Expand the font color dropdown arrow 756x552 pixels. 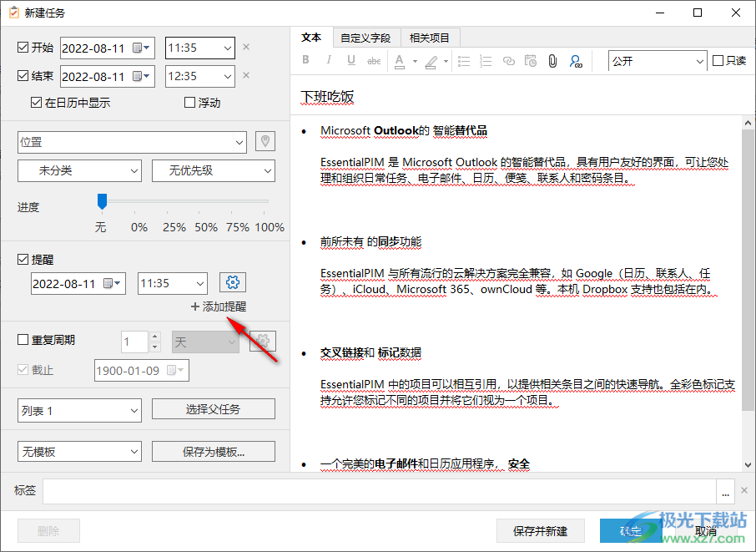tap(415, 61)
